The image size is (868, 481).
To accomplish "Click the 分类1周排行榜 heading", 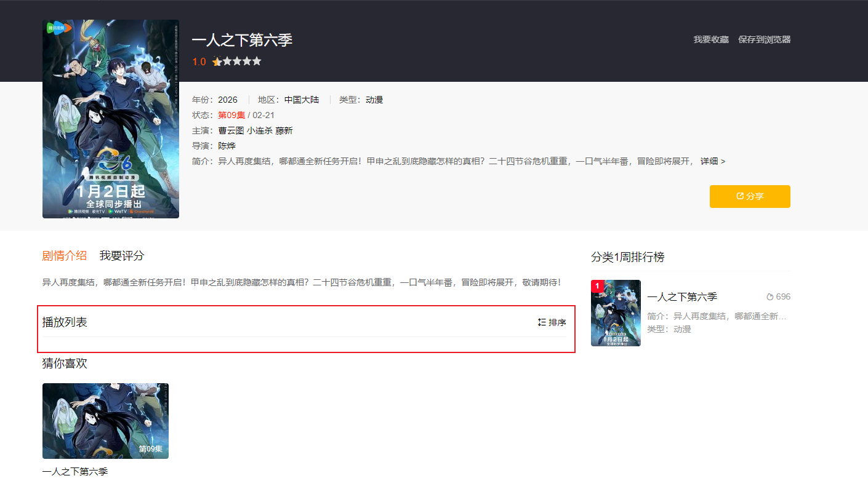I will (628, 257).
